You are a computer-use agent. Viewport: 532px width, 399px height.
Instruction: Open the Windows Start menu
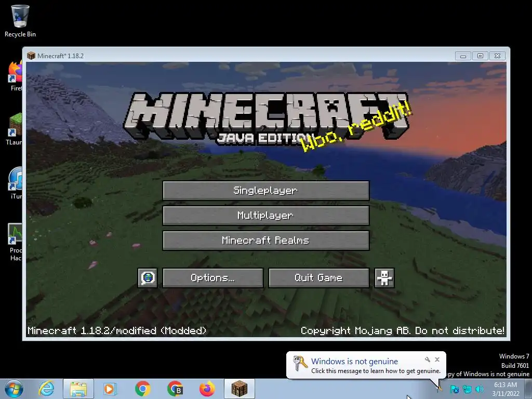14,389
